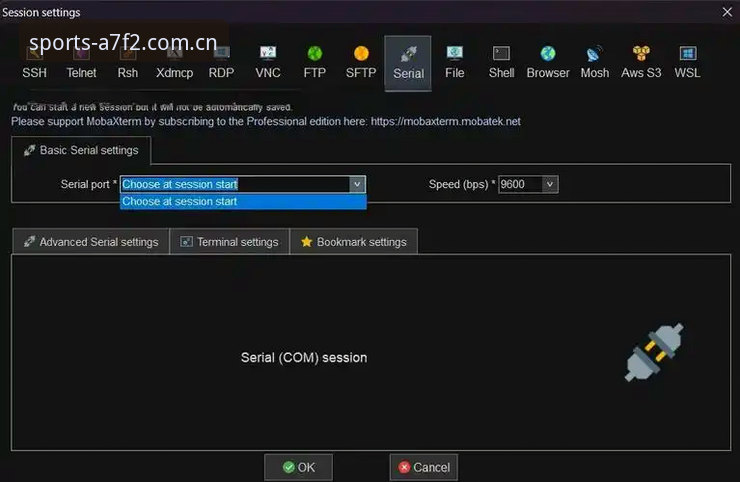Click the 9600 speed value field
This screenshot has width=740, height=482.
520,184
